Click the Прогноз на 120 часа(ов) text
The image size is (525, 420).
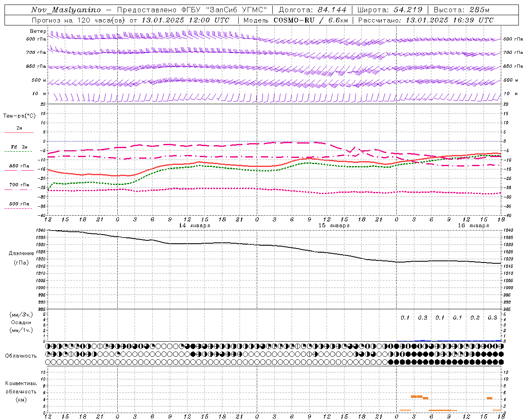(x=79, y=20)
